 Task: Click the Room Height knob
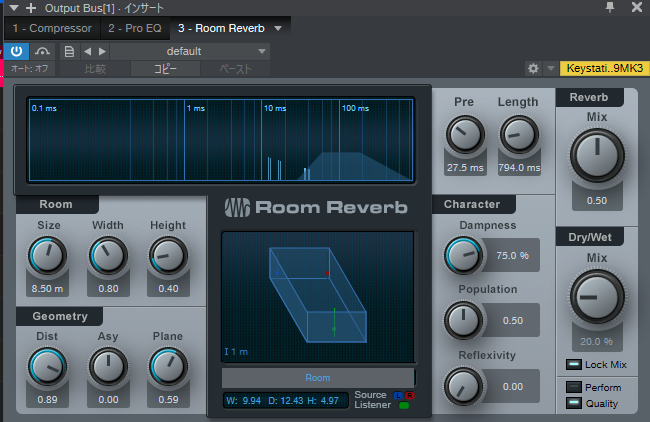click(168, 256)
